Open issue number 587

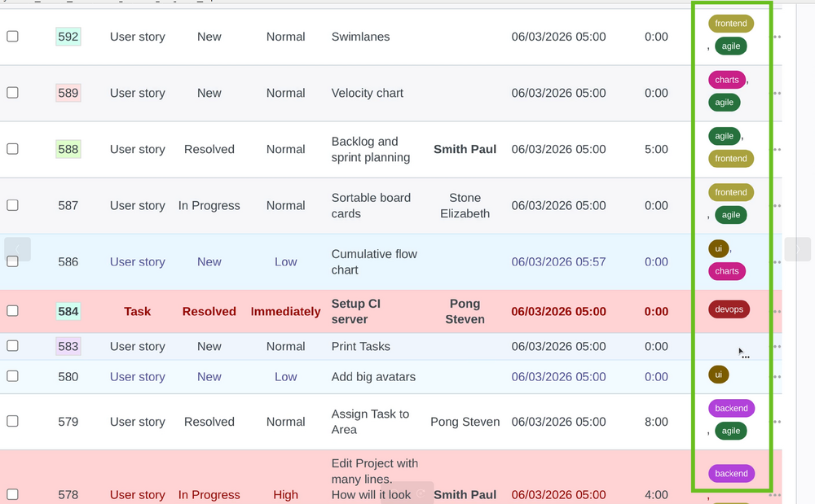[68, 205]
